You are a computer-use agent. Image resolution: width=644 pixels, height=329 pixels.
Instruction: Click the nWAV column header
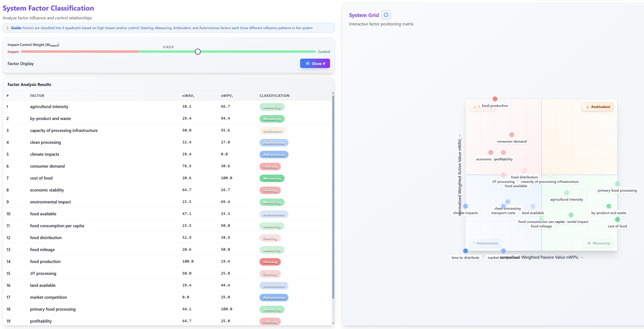pyautogui.click(x=188, y=96)
